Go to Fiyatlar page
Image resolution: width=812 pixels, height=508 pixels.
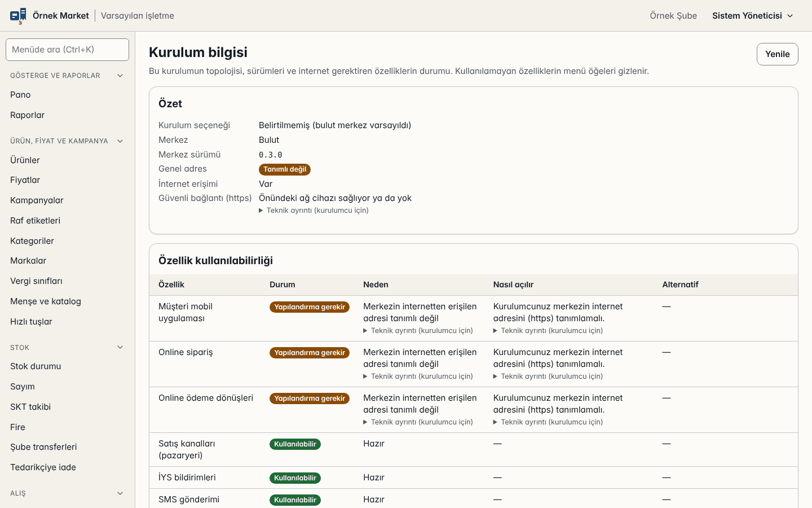click(67, 180)
